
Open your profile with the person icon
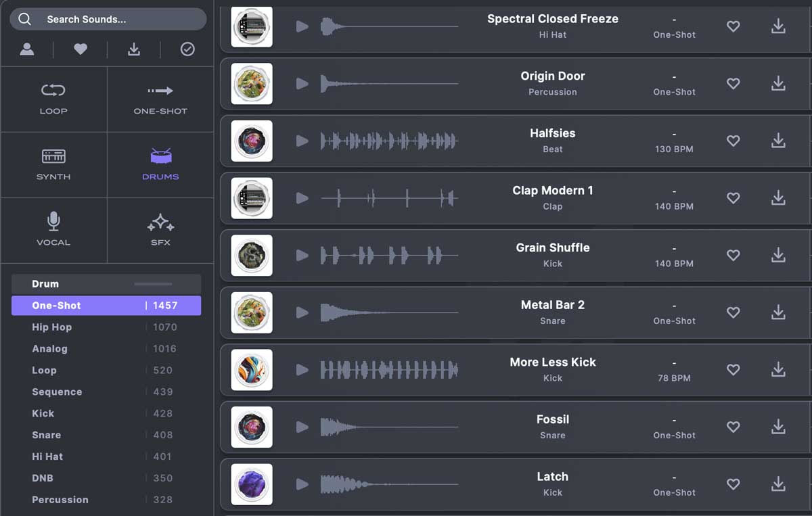[28, 49]
